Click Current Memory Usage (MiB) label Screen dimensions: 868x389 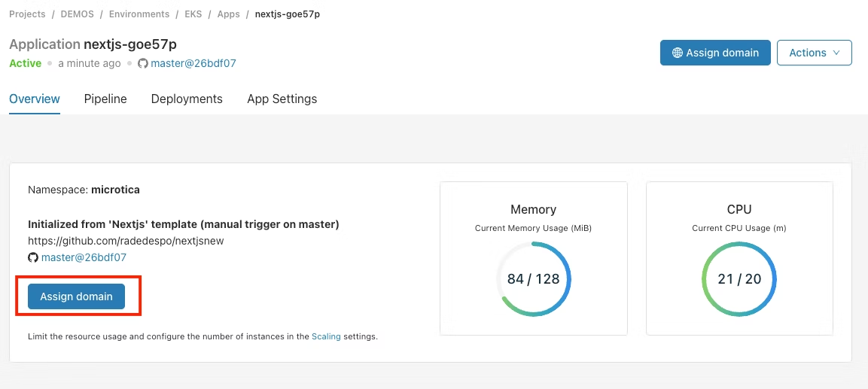point(533,228)
